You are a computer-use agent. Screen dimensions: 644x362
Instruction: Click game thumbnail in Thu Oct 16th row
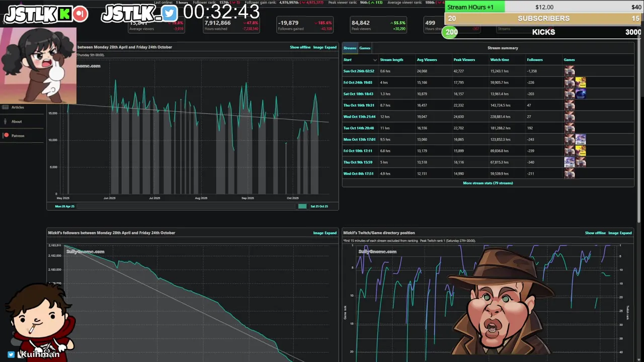click(570, 106)
